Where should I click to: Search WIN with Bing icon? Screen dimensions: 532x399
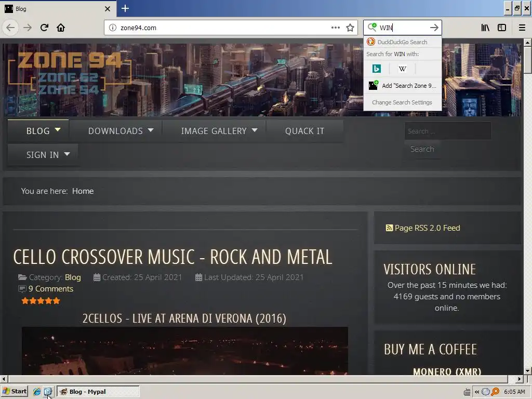pos(376,69)
